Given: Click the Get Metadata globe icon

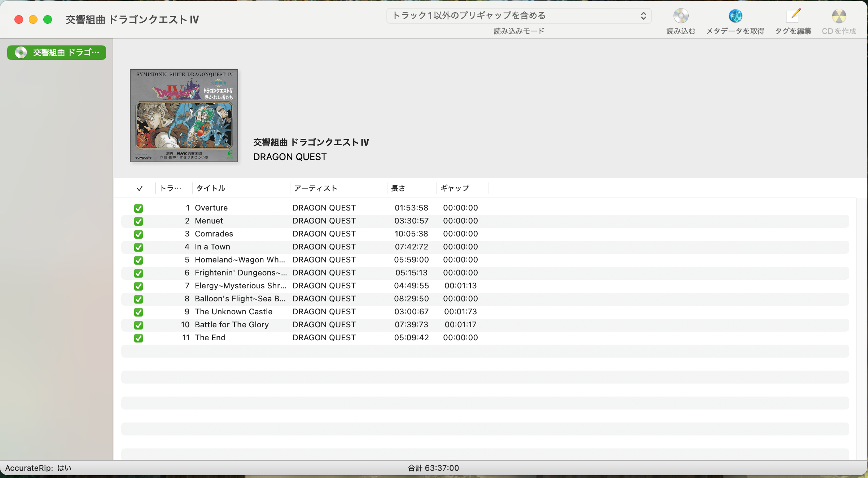Looking at the screenshot, I should click(735, 16).
